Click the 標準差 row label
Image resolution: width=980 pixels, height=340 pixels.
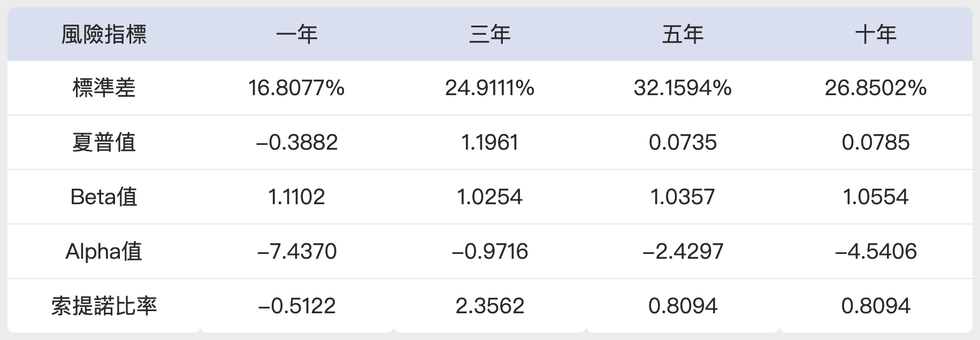point(104,88)
